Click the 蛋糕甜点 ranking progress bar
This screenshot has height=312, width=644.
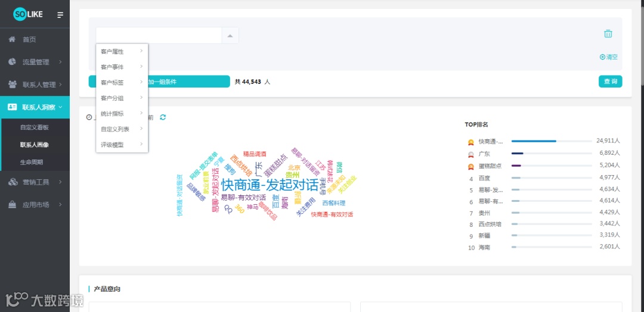552,166
